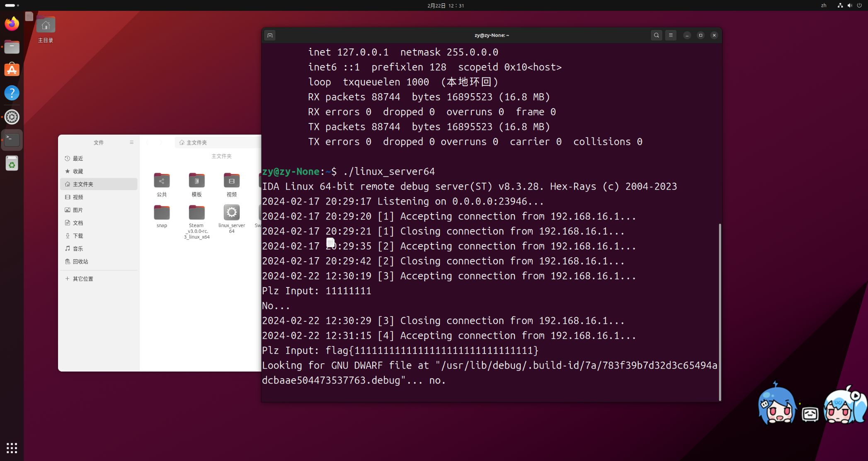
Task: Open Firefox from the dock
Action: coord(12,24)
